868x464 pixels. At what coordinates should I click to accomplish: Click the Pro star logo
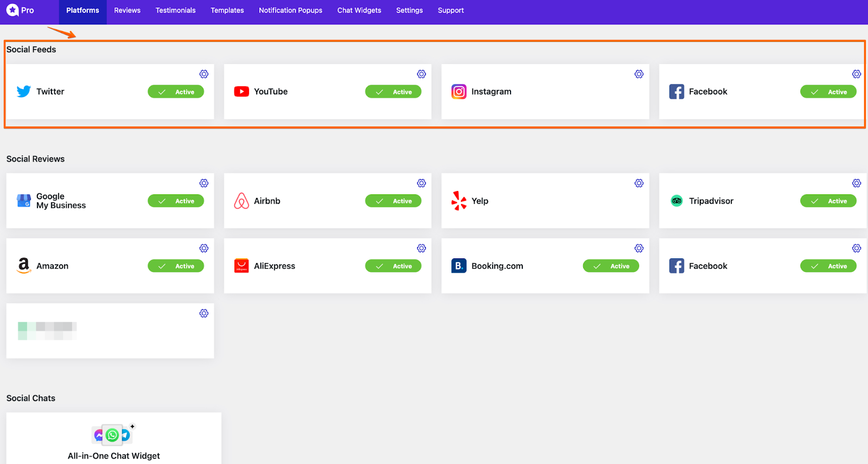pyautogui.click(x=12, y=10)
